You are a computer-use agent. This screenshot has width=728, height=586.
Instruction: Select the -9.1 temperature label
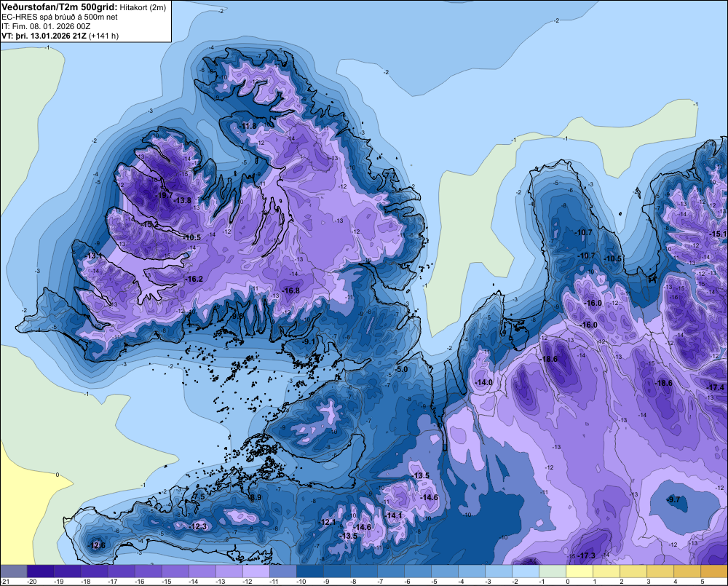(309, 341)
